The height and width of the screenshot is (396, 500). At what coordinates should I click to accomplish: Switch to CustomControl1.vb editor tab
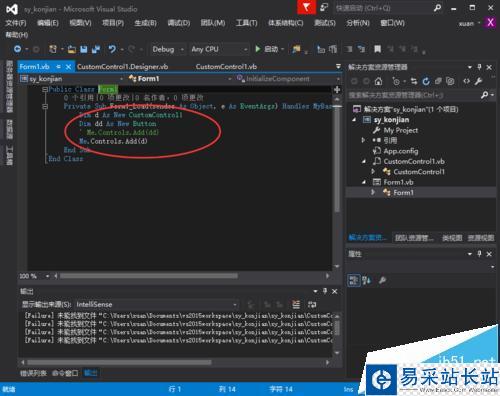pos(226,67)
